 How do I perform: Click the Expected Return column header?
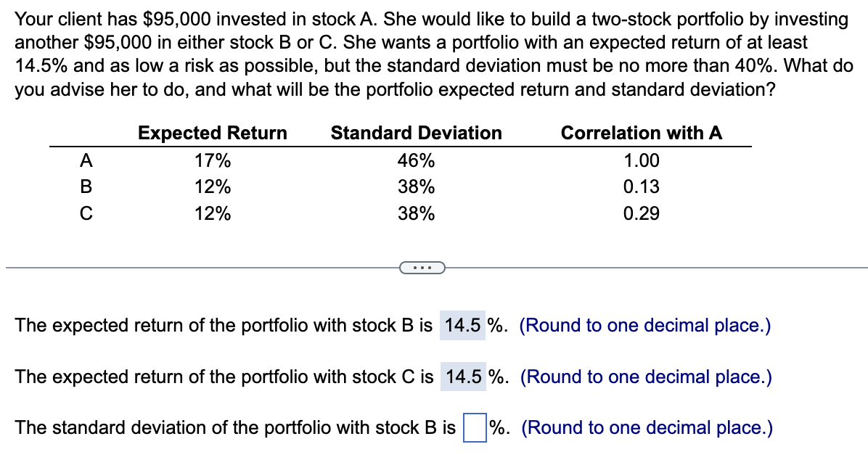click(x=213, y=133)
